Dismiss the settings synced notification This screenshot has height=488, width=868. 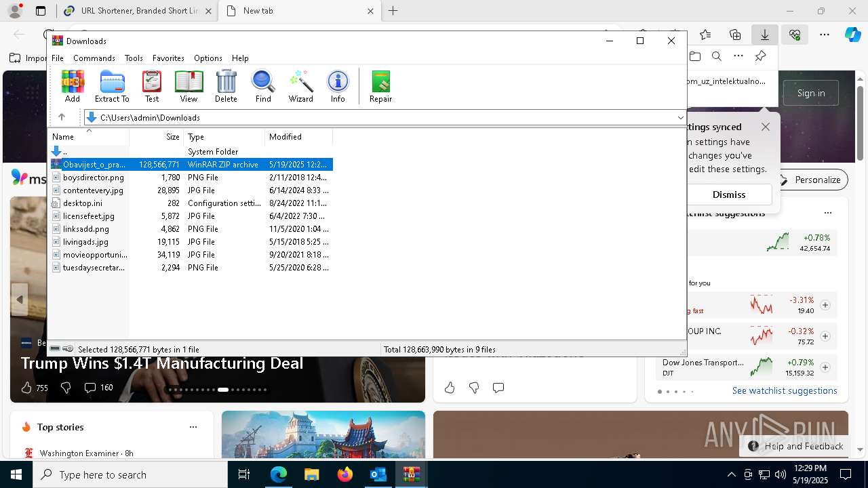coord(729,195)
